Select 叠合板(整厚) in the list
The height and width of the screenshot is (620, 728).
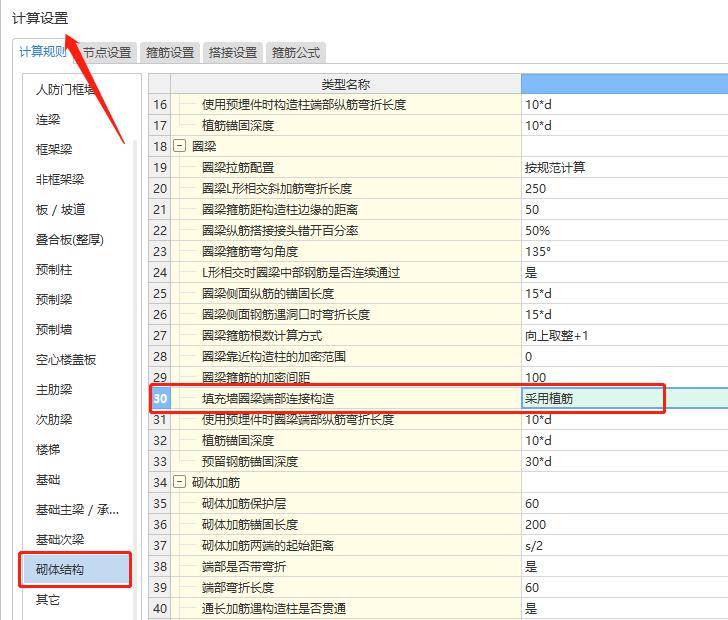[70, 240]
